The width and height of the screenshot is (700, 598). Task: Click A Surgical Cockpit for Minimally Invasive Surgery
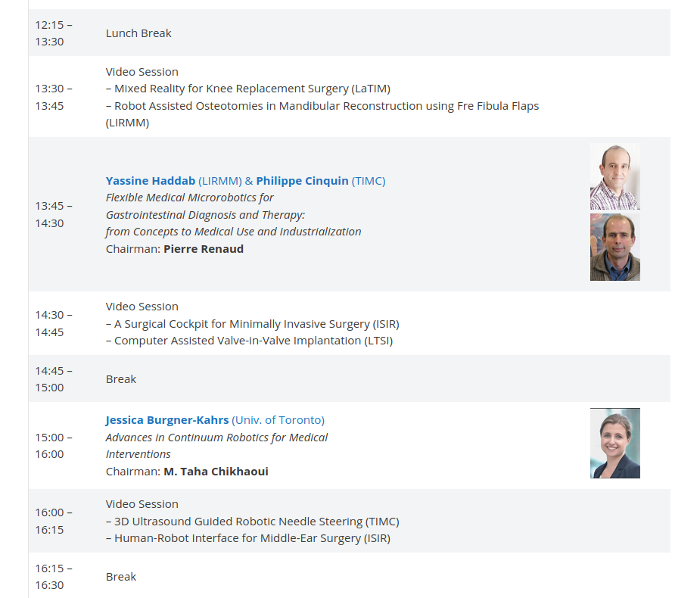click(x=252, y=324)
